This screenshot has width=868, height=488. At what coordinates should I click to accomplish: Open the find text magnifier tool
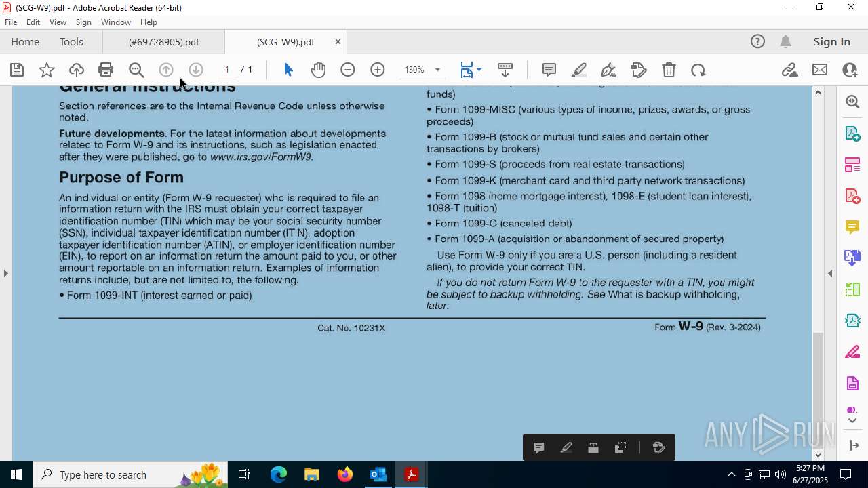click(136, 70)
